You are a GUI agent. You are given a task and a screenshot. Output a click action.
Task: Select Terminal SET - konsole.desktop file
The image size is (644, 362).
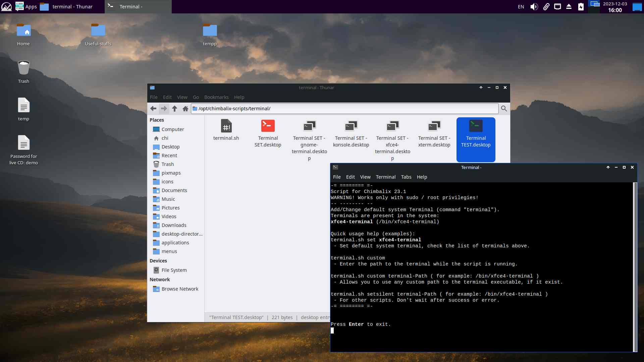(x=351, y=133)
